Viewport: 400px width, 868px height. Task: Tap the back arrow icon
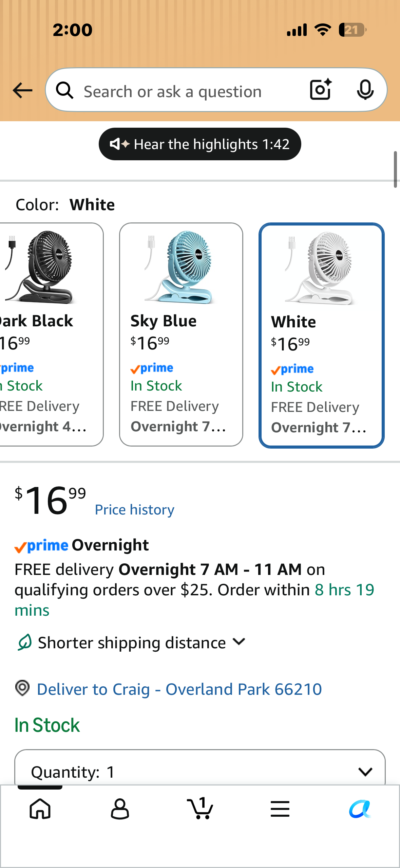coord(22,90)
